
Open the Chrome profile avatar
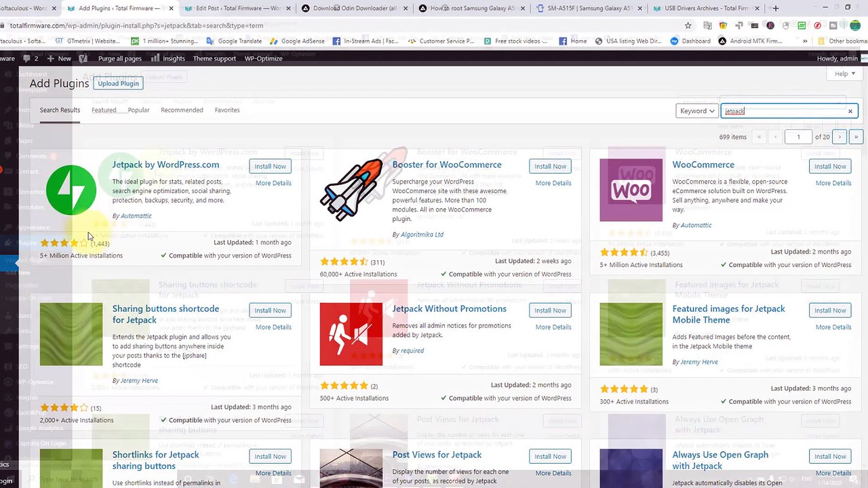click(854, 26)
